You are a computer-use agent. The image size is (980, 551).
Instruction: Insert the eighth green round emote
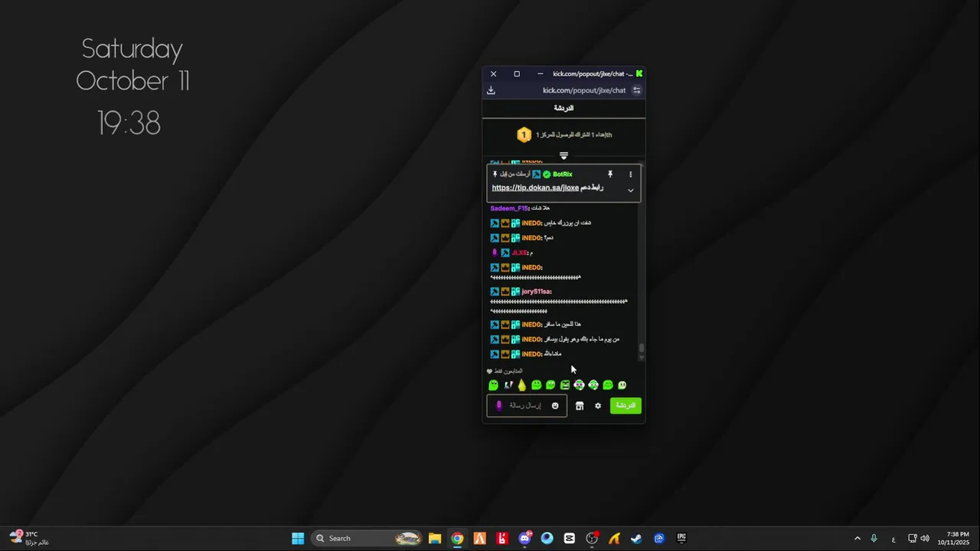593,385
